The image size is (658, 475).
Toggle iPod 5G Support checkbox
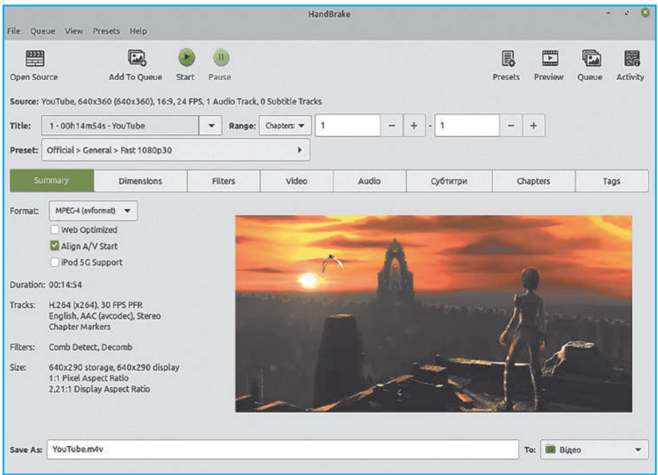pyautogui.click(x=55, y=261)
